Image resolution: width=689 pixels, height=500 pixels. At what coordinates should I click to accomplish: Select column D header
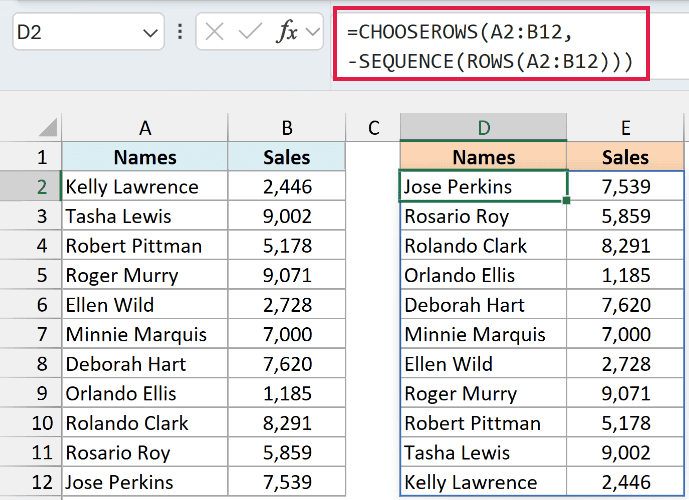[483, 127]
